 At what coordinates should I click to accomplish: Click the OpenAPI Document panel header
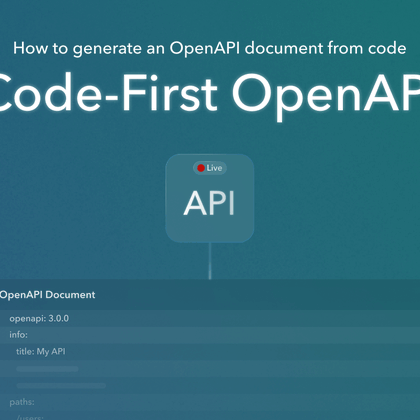[210, 295]
